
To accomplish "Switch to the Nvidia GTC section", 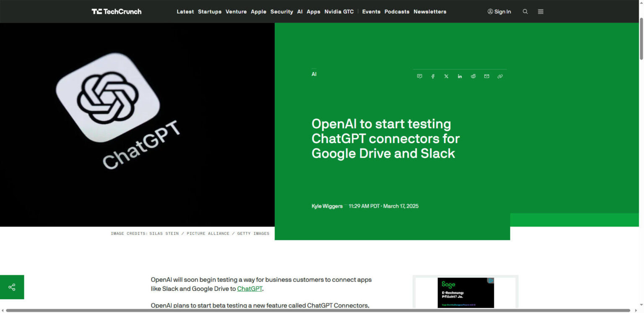I will [x=339, y=11].
